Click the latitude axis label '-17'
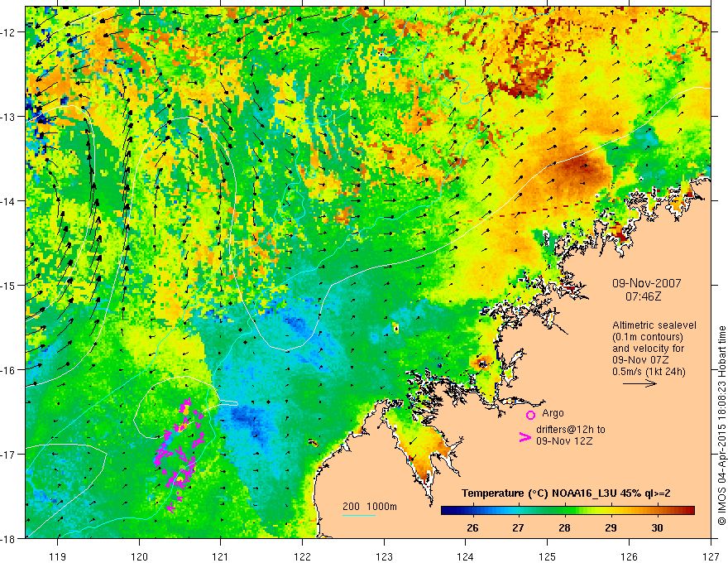Viewport: 728px width, 563px height. 8,455
